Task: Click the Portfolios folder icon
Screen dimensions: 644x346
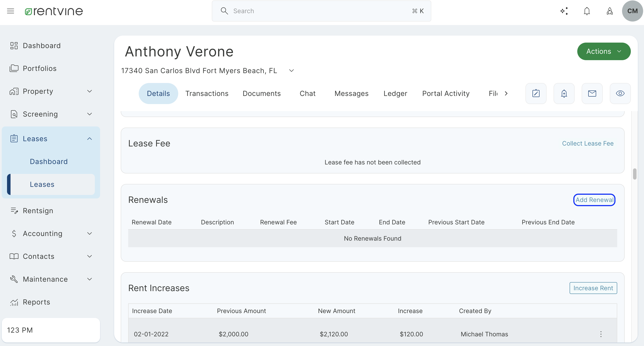Action: coord(14,68)
